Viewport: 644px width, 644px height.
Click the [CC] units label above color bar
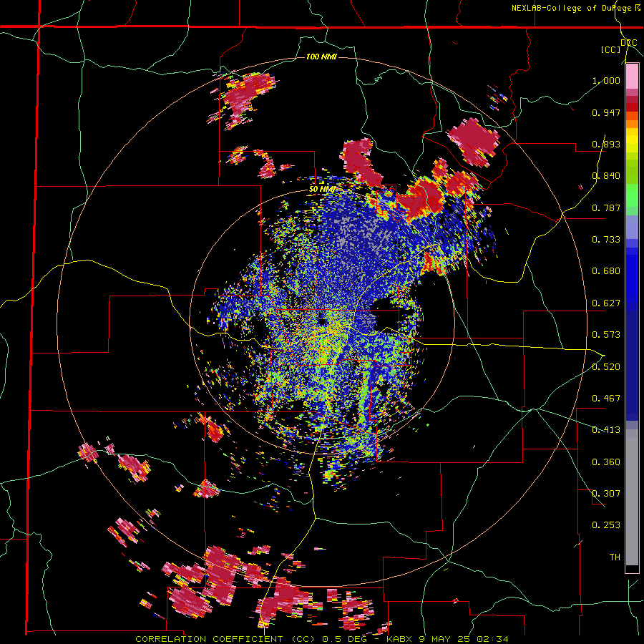pyautogui.click(x=611, y=49)
